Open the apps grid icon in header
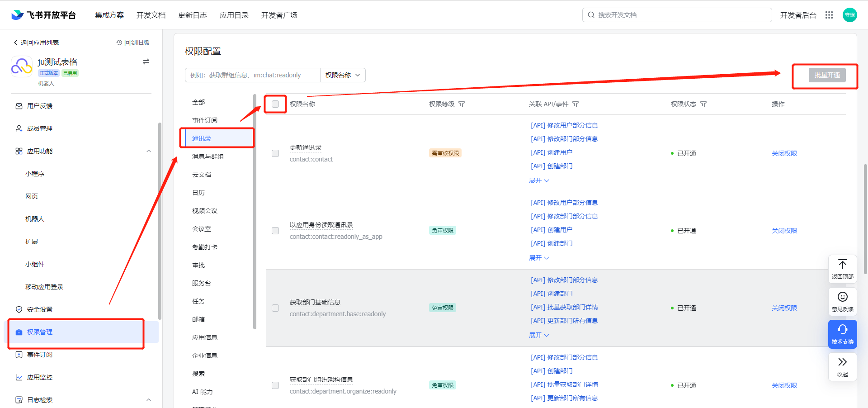Image resolution: width=868 pixels, height=408 pixels. (829, 15)
